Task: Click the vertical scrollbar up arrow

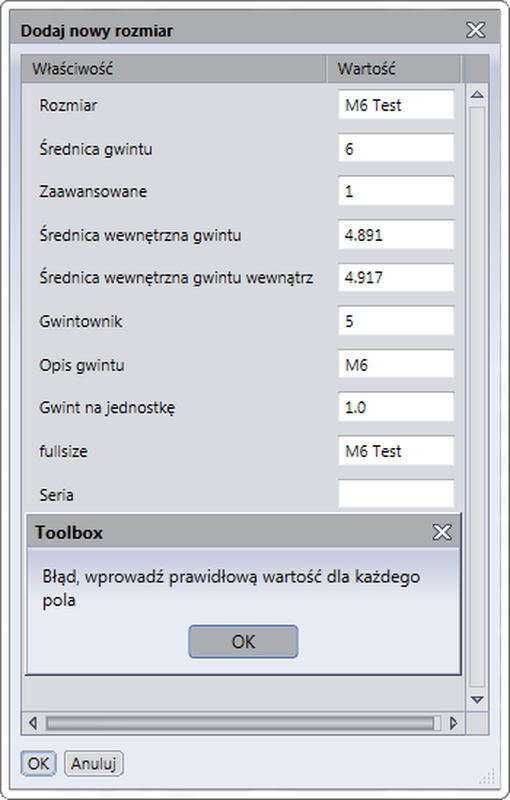Action: (x=477, y=94)
